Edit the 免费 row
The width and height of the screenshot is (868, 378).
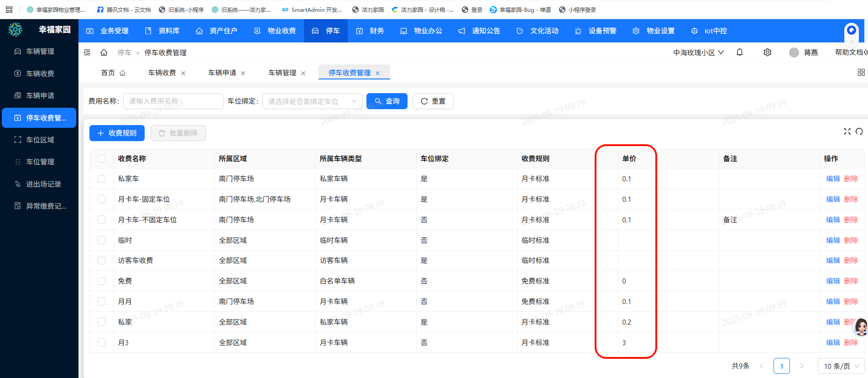[833, 281]
